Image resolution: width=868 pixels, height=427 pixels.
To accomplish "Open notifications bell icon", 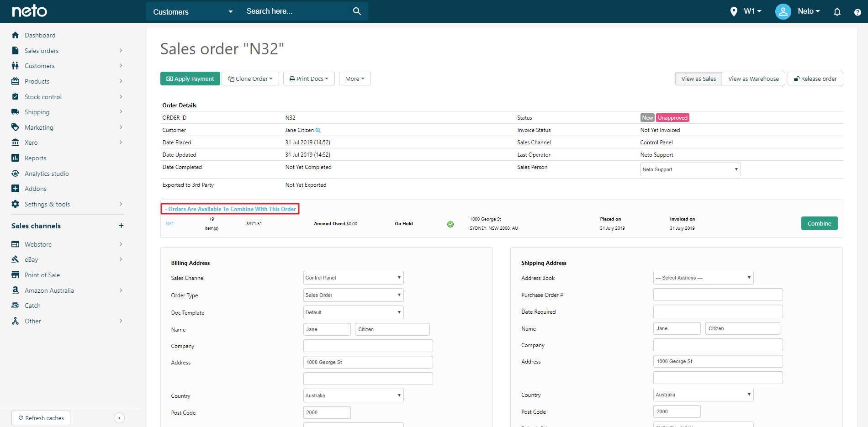I will [837, 11].
